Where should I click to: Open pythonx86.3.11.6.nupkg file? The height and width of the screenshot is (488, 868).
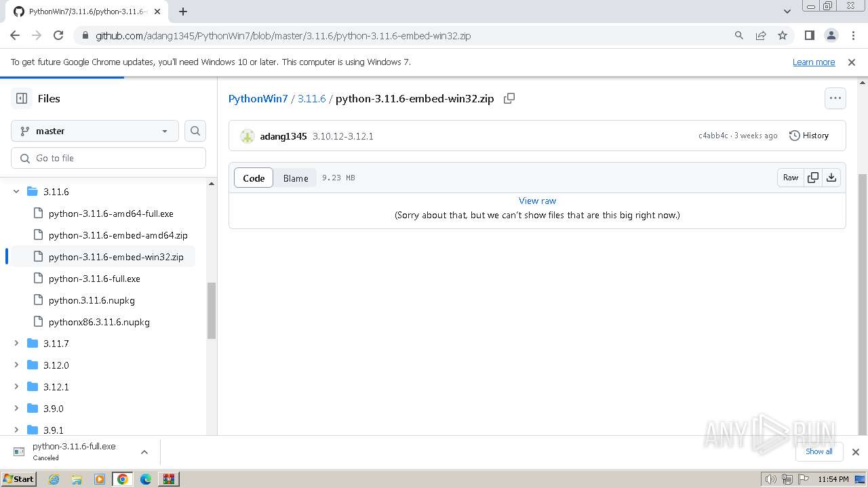coord(99,322)
